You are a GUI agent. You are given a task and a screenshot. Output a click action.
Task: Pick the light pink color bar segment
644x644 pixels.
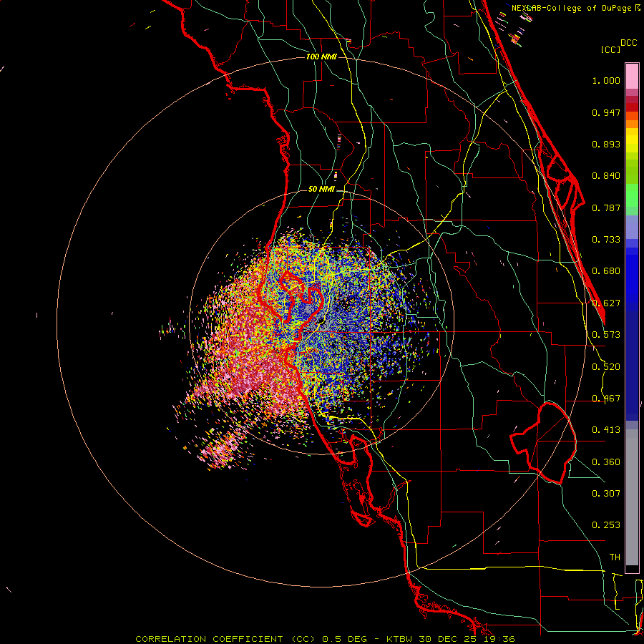(632, 77)
